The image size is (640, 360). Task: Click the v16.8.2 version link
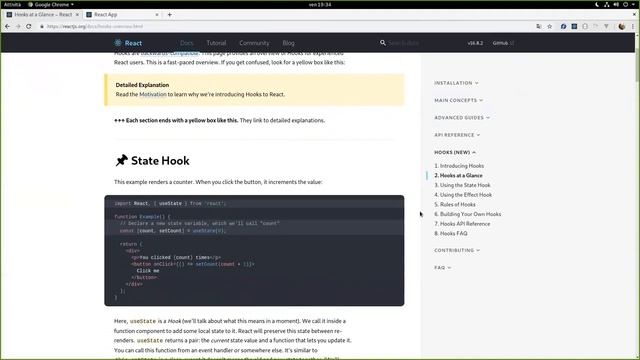coord(475,43)
